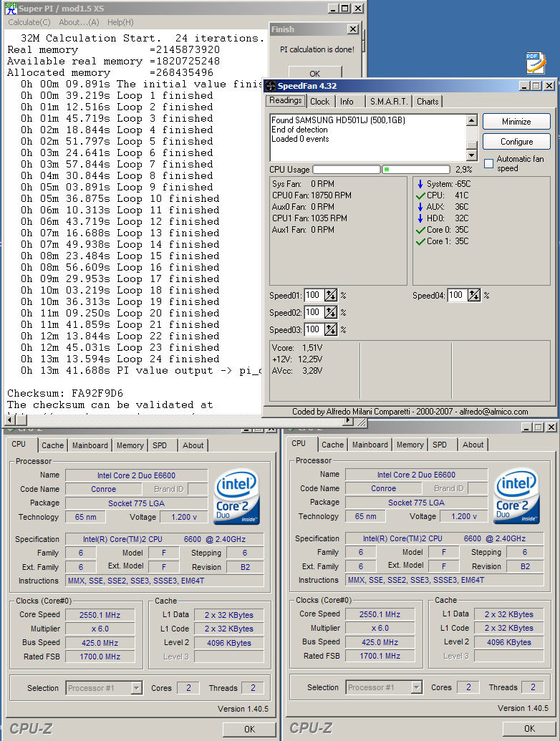Click OK button in right CPU-Z window

click(x=529, y=729)
